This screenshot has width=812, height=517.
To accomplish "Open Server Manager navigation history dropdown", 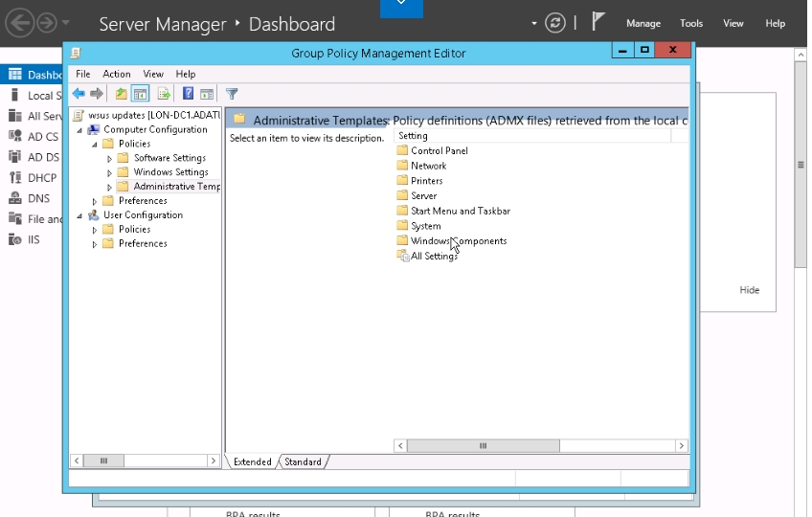I will (x=66, y=23).
